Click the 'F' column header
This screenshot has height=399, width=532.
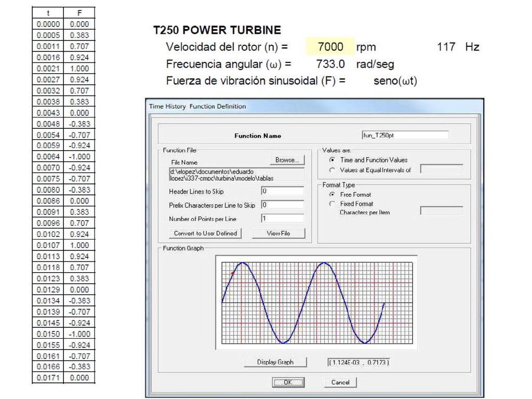(79, 13)
